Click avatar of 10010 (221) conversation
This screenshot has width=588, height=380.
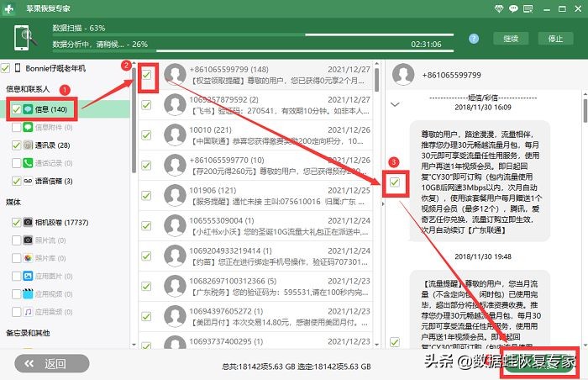click(x=175, y=135)
